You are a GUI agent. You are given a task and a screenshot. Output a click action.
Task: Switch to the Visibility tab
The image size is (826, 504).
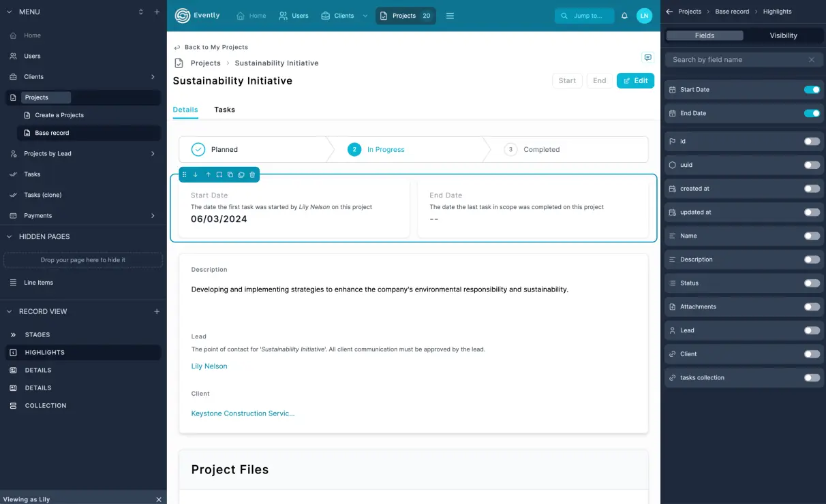[x=783, y=35]
